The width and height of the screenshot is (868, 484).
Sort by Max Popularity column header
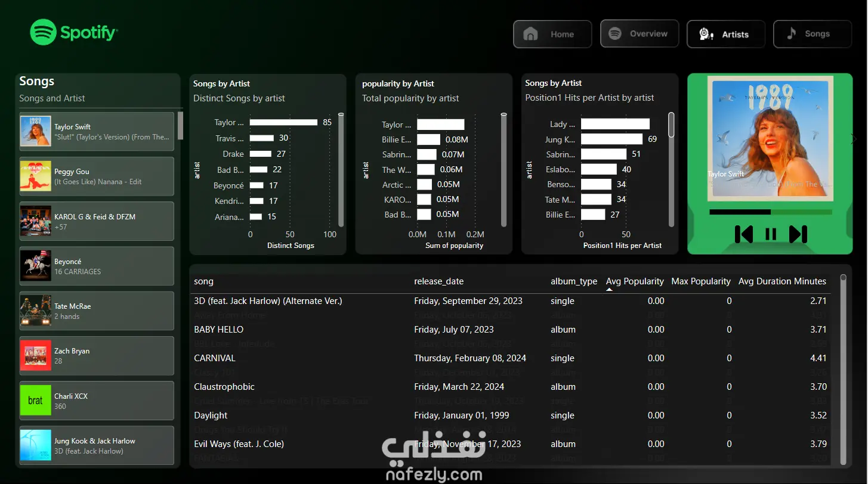[701, 281]
